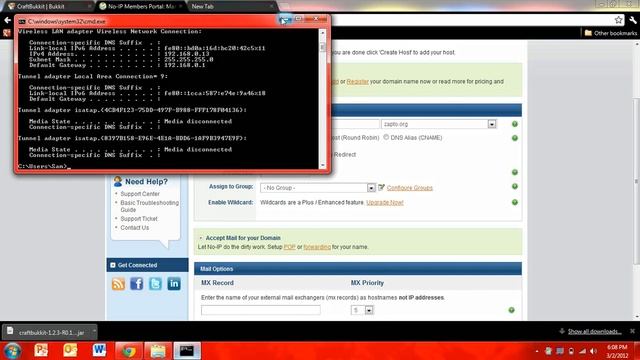Click the POP link in mail section

pyautogui.click(x=289, y=247)
